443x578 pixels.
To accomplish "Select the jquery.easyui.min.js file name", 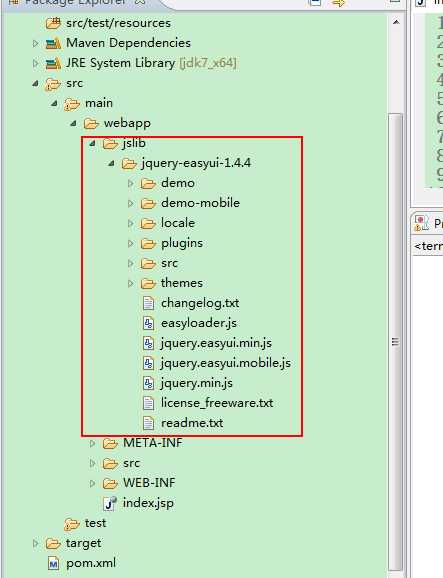I will pos(216,343).
